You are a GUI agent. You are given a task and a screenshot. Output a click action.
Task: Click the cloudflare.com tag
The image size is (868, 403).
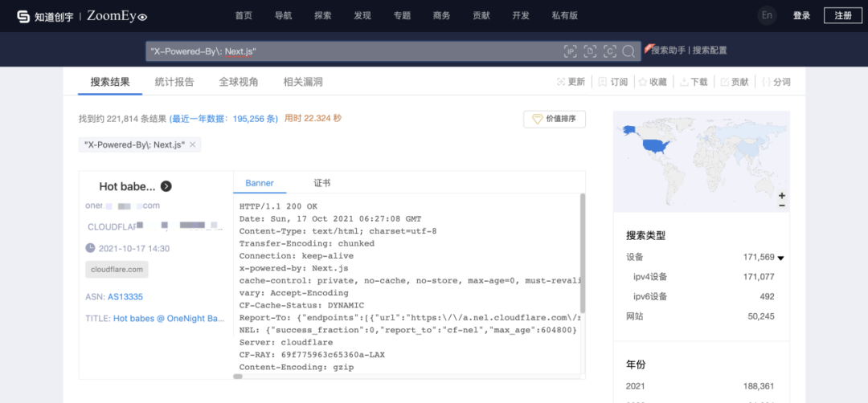[117, 269]
